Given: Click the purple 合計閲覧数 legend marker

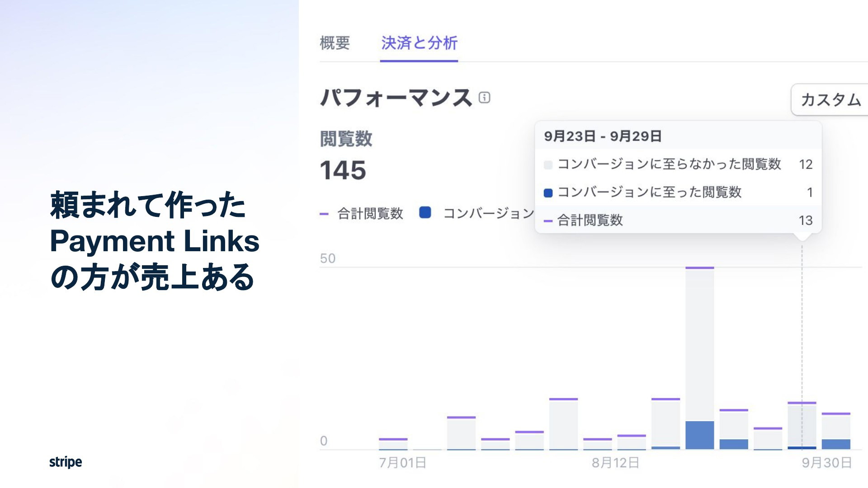Looking at the screenshot, I should [x=324, y=214].
